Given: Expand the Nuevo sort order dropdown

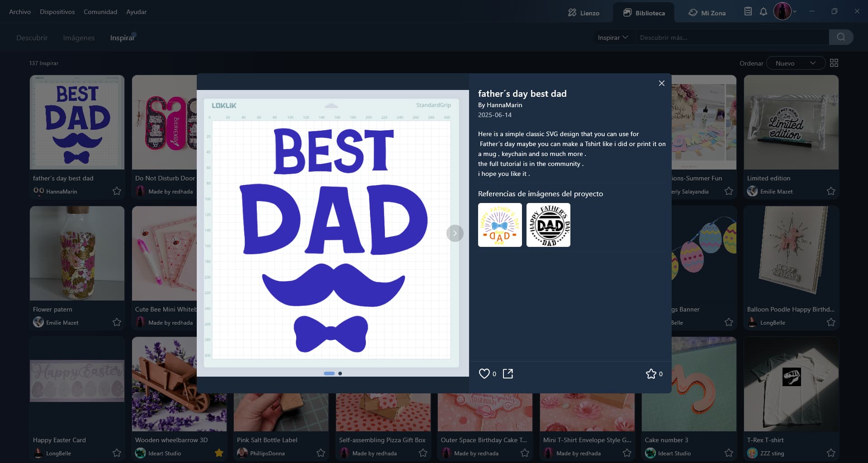Looking at the screenshot, I should [x=796, y=63].
